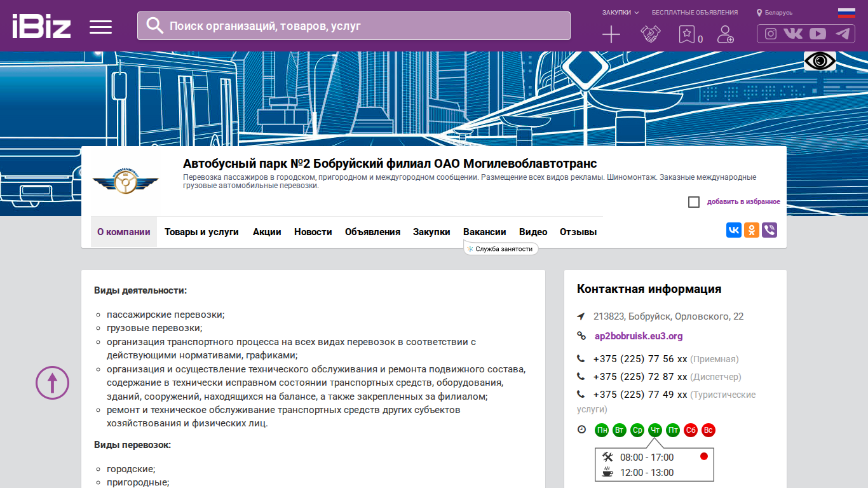Select Friday 'Пт' day circle

(x=673, y=430)
